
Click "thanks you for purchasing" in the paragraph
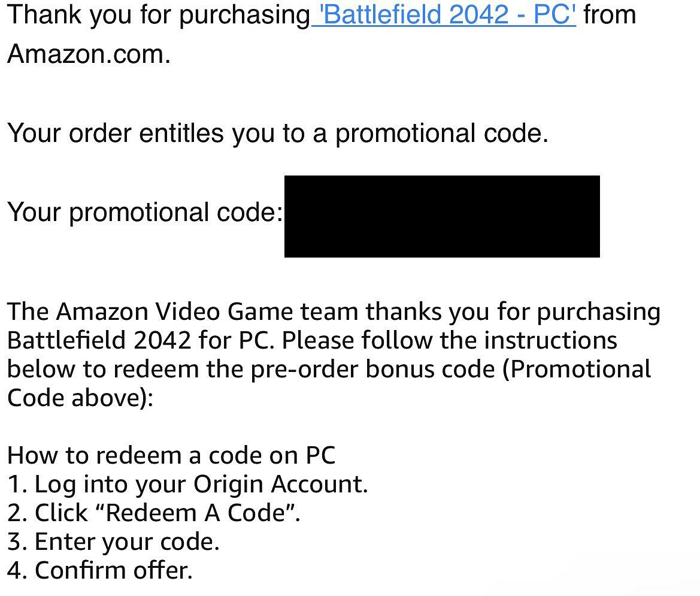(x=513, y=312)
